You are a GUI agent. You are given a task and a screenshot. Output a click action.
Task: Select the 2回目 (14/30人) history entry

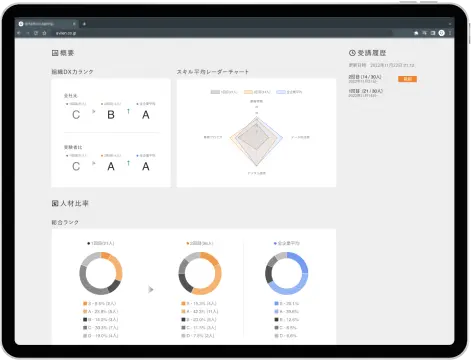pyautogui.click(x=365, y=79)
